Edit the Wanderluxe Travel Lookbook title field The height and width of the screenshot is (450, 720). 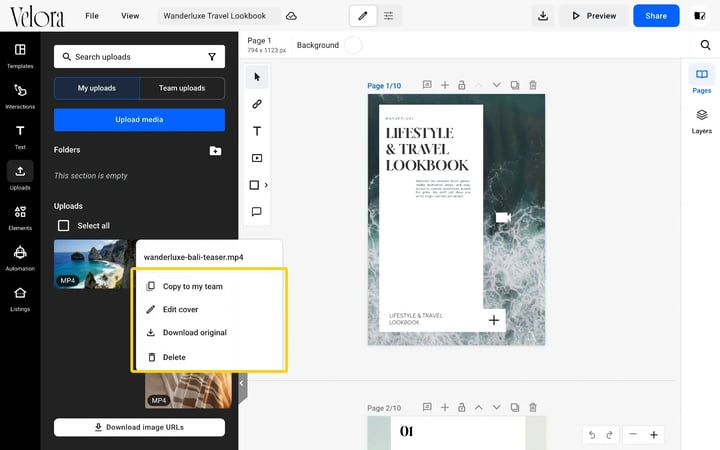coord(218,16)
